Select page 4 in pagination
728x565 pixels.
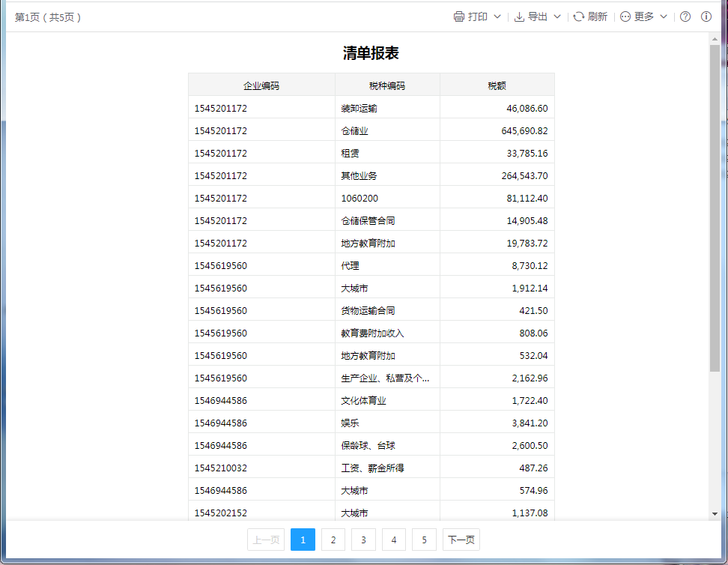394,540
